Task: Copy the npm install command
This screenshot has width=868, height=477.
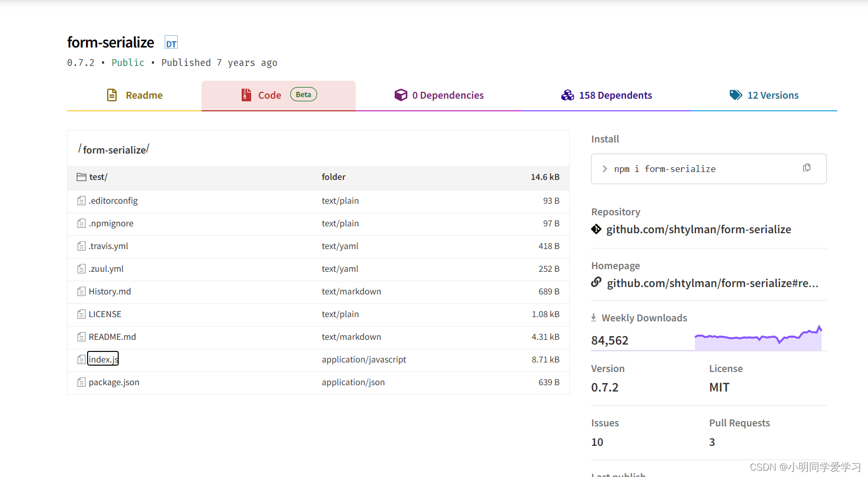Action: pyautogui.click(x=807, y=168)
